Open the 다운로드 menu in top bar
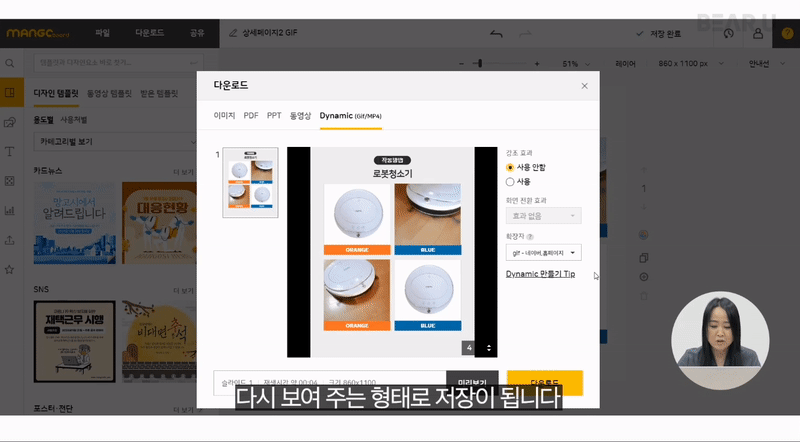This screenshot has width=800, height=442. [x=149, y=33]
